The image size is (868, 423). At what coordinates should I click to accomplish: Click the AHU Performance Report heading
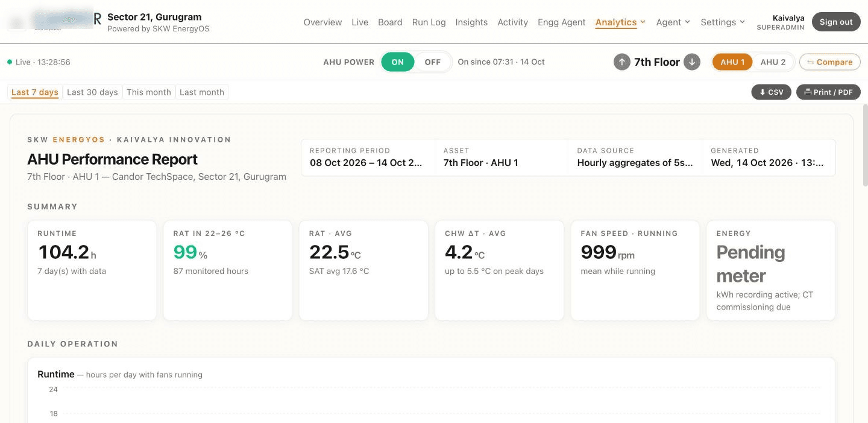tap(113, 159)
